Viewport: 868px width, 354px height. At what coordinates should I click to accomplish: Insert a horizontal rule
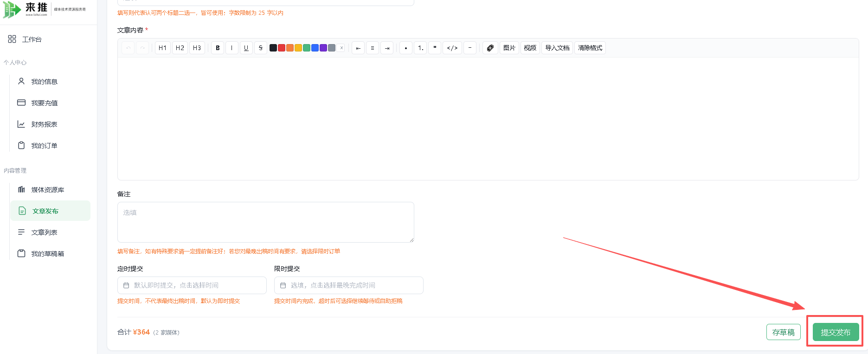click(470, 48)
